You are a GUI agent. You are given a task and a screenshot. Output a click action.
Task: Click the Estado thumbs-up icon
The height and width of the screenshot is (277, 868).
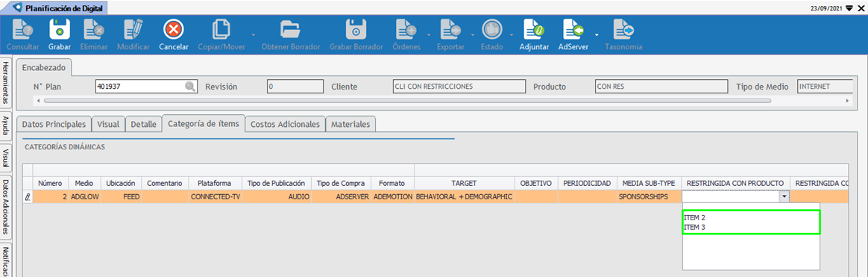(491, 29)
